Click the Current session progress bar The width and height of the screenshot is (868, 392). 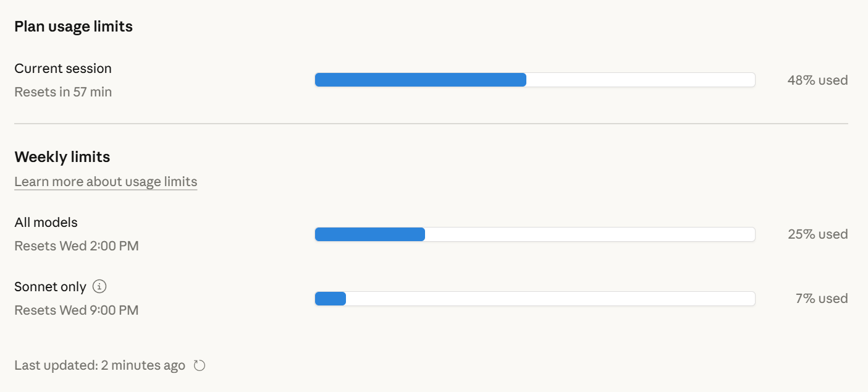pos(535,80)
